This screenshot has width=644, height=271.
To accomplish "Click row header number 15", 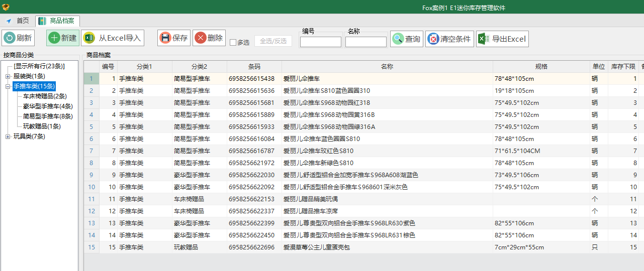I will click(91, 247).
